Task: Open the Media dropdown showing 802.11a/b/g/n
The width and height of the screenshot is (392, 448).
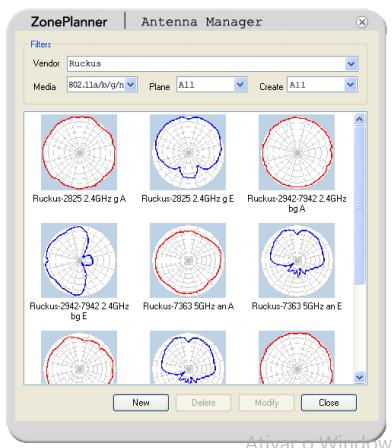Action: [x=131, y=85]
